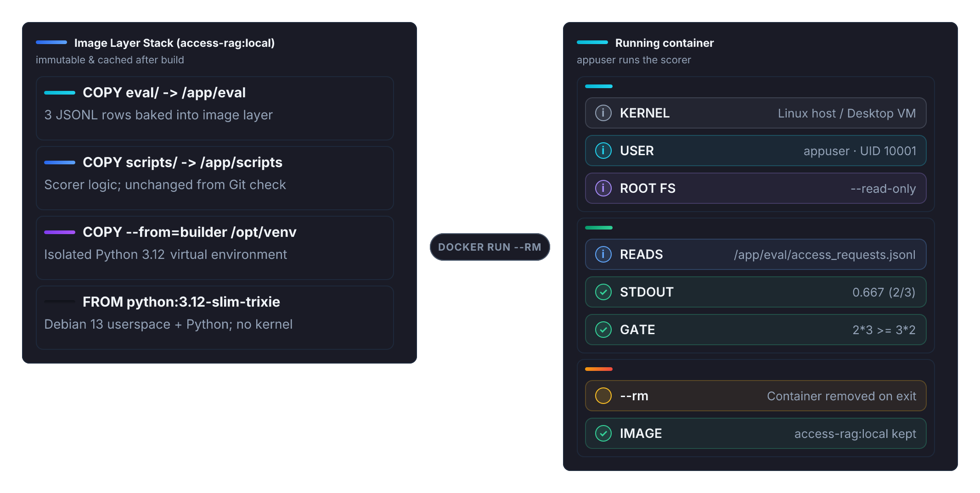Click the '--rm' row label
980x493 pixels.
(x=634, y=396)
